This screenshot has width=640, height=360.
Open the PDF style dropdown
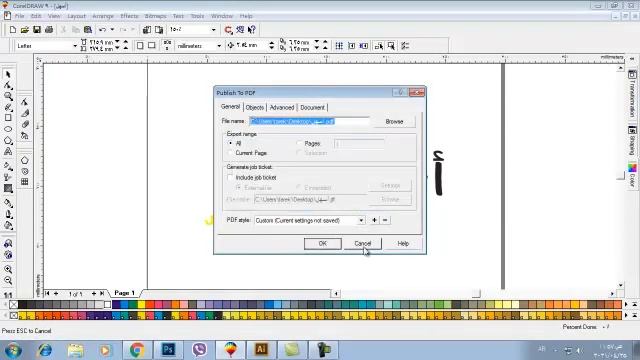click(361, 220)
